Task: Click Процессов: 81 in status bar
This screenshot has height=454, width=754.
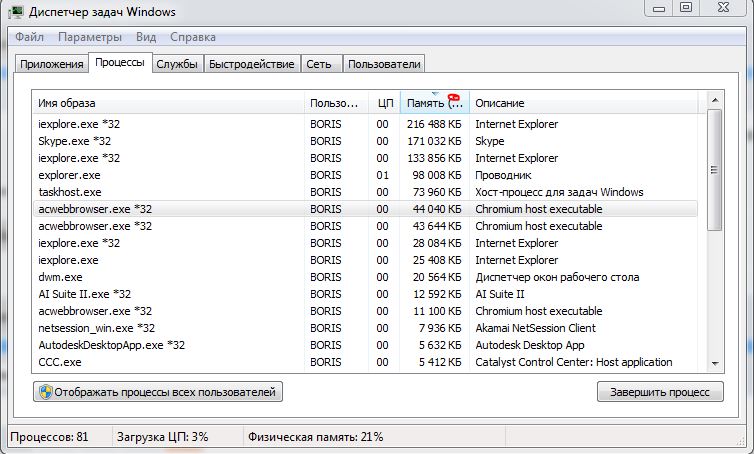Action: coord(49,437)
